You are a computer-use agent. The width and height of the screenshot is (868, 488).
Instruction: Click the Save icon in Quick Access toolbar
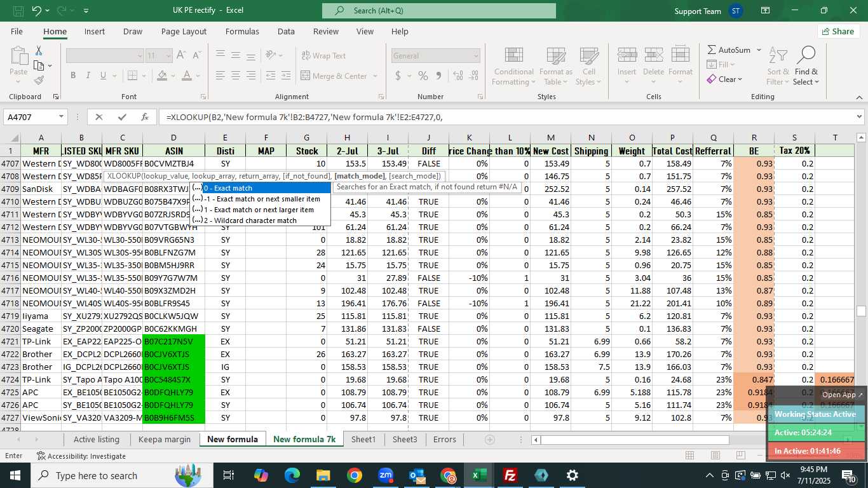click(x=18, y=11)
